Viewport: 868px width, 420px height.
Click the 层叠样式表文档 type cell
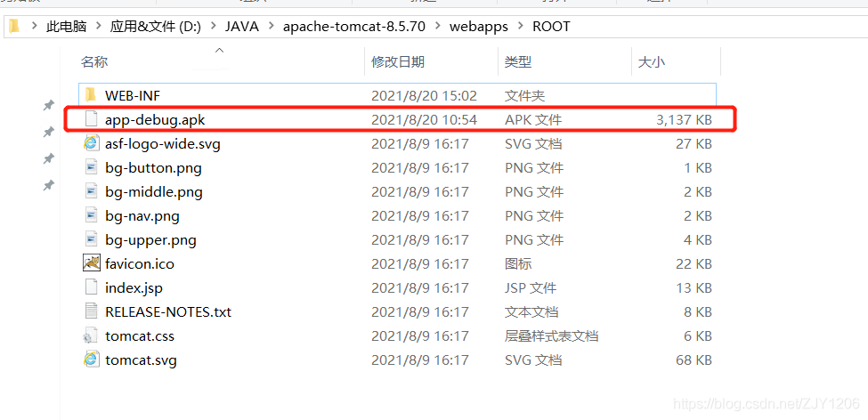click(551, 335)
